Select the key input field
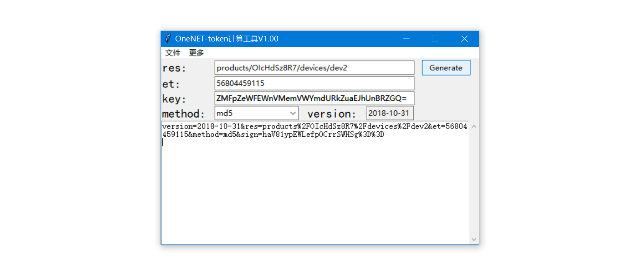The image size is (644, 271). (x=314, y=98)
